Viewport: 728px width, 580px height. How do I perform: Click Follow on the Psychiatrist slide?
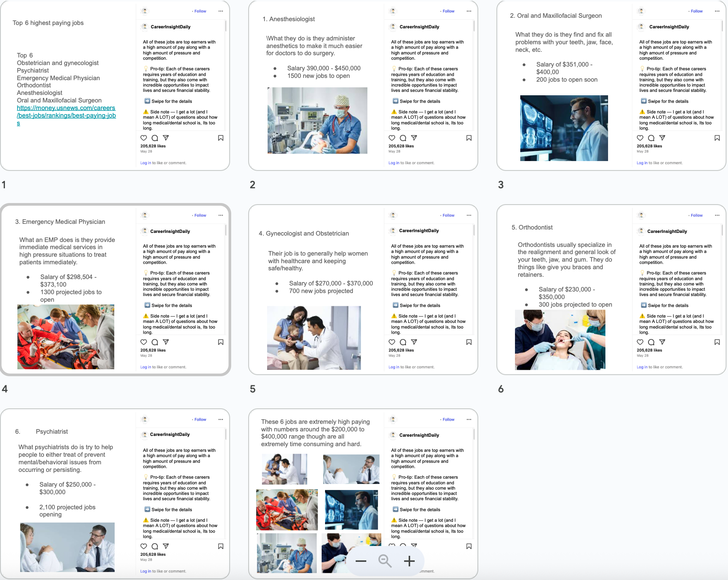tap(200, 419)
